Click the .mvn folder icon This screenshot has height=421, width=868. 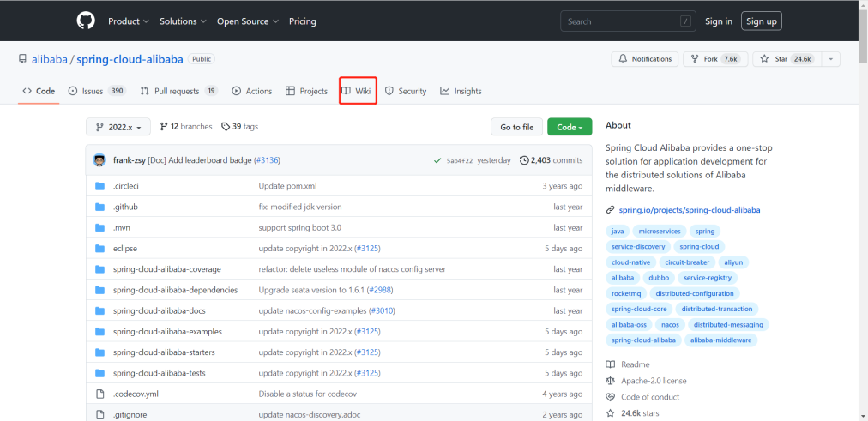pos(99,227)
